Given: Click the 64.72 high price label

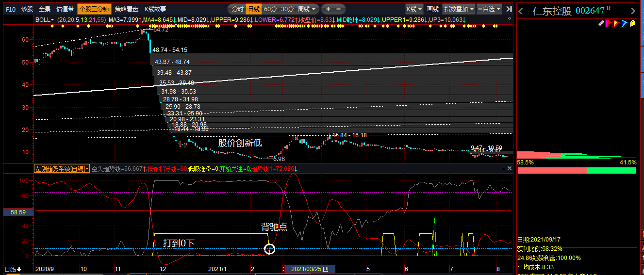Looking at the screenshot, I should coord(161,30).
